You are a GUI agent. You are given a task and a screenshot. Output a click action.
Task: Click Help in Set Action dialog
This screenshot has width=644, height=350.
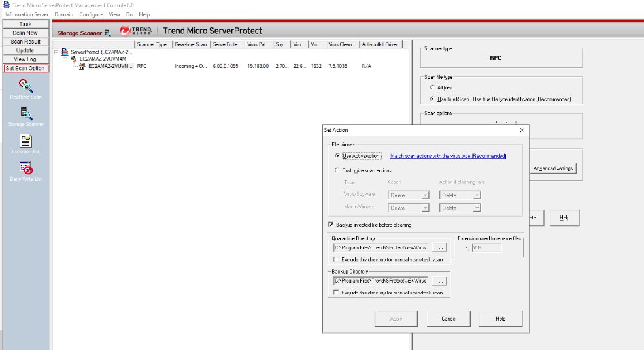point(501,319)
